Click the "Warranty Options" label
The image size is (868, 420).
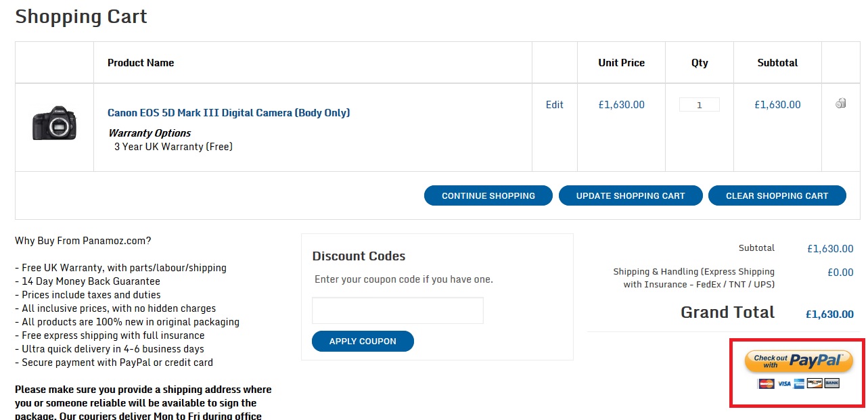point(150,133)
